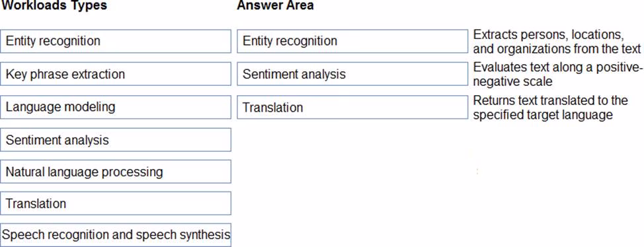Select Entity recognition box in Answer Area
The height and width of the screenshot is (247, 644).
[352, 41]
